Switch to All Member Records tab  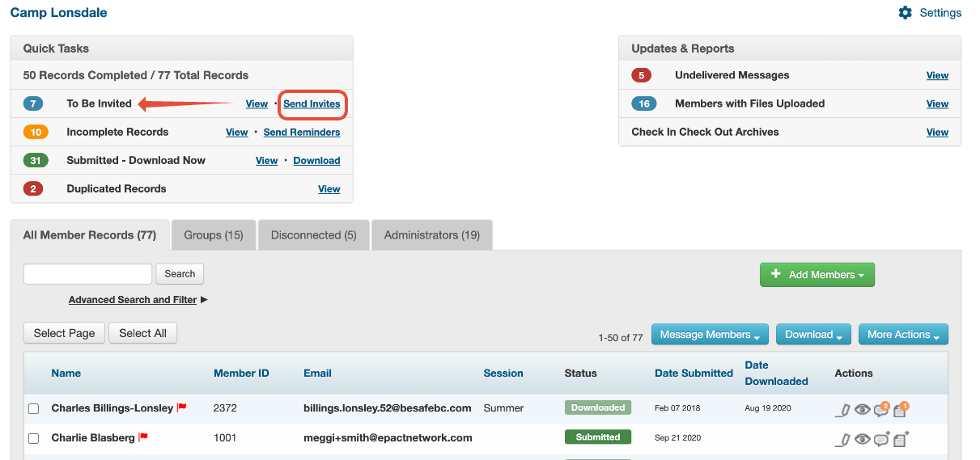pyautogui.click(x=90, y=235)
